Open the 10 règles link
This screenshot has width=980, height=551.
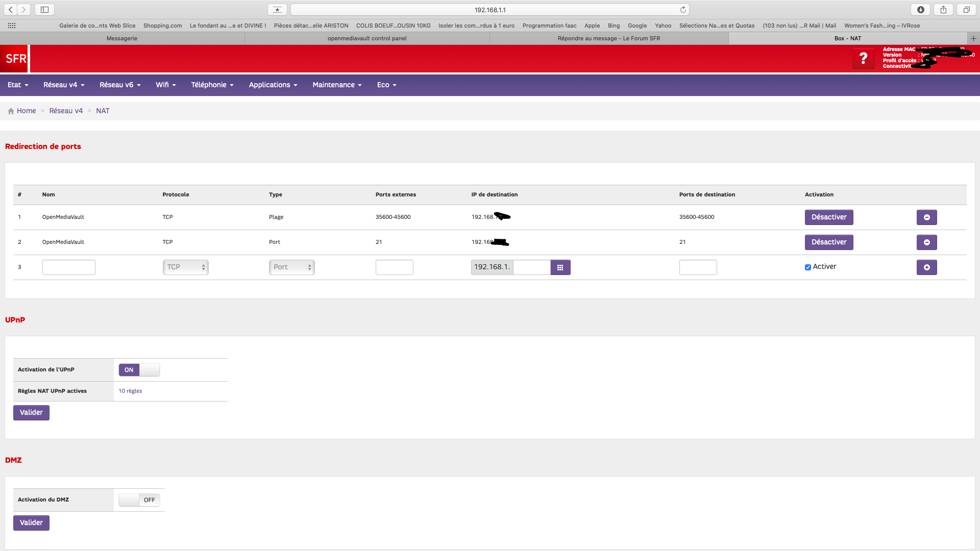pos(130,391)
